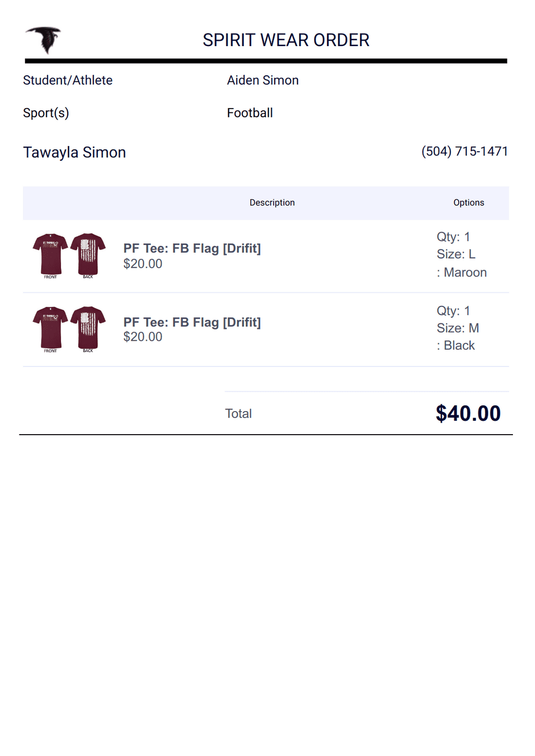The width and height of the screenshot is (535, 756).
Task: Click second PF Tee: FB Flag [Drifit] title
Action: [192, 322]
